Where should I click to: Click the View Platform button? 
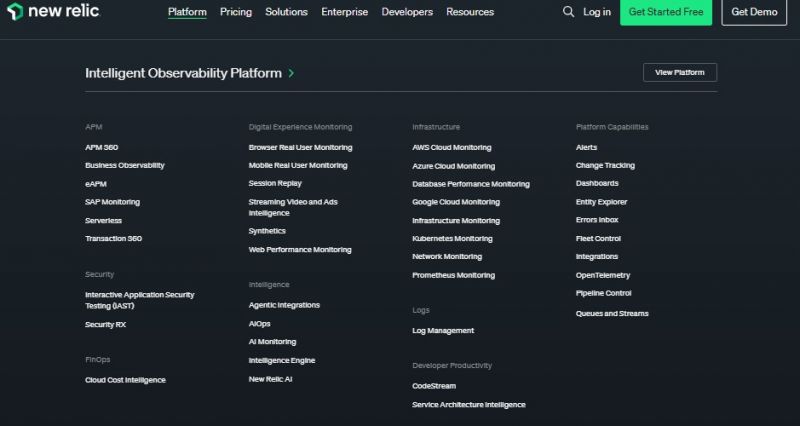680,72
